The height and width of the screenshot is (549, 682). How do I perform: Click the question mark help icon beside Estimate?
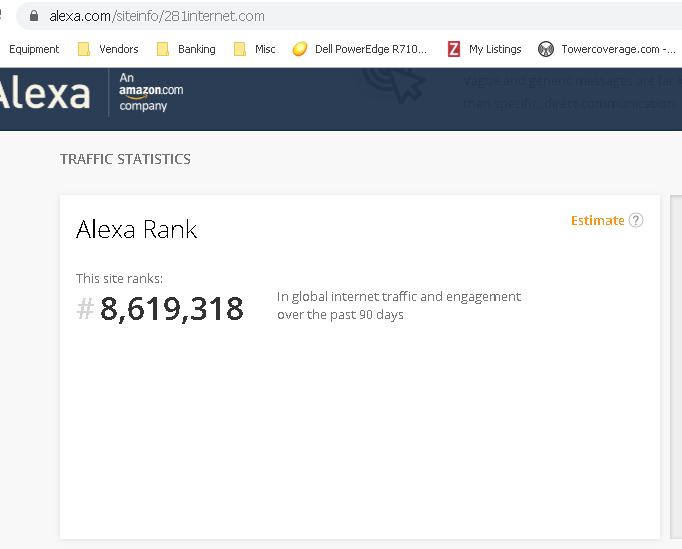point(636,221)
